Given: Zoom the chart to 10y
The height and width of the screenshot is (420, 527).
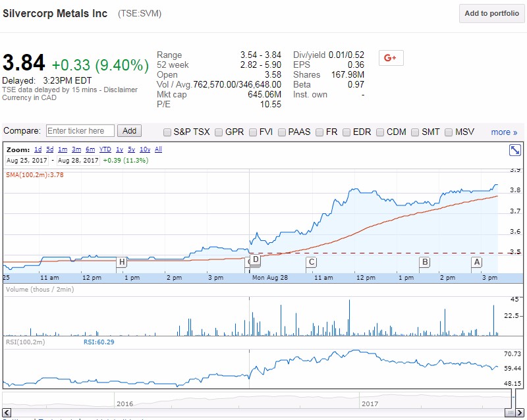Looking at the screenshot, I should click(x=145, y=149).
